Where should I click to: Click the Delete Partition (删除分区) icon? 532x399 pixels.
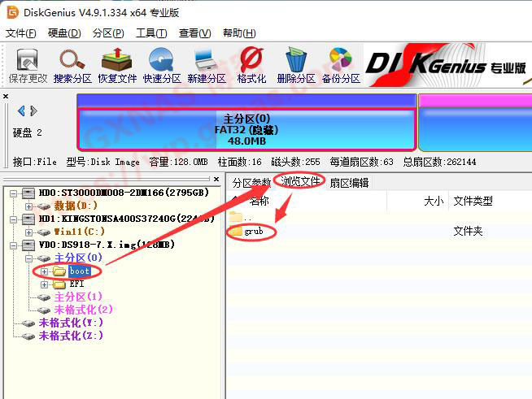click(295, 65)
